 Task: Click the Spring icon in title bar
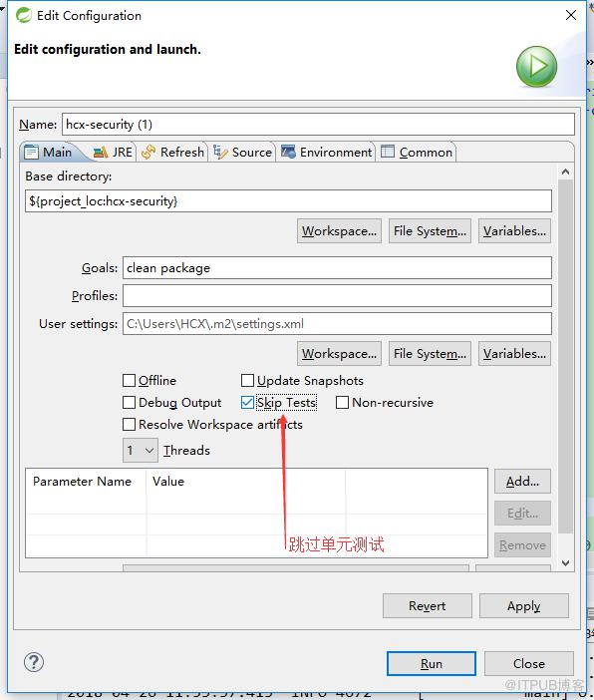[x=23, y=15]
